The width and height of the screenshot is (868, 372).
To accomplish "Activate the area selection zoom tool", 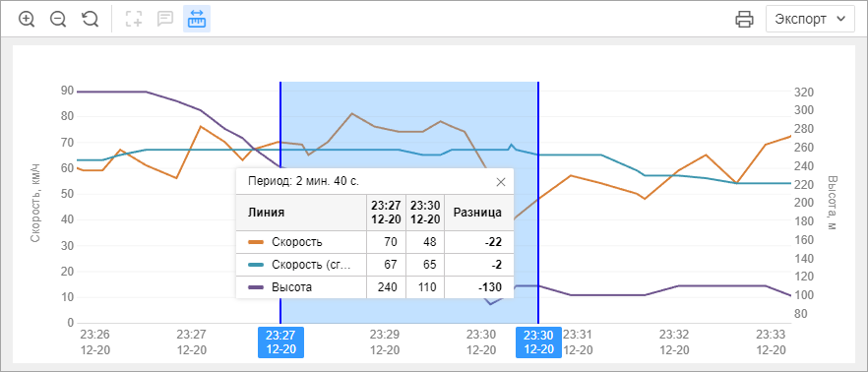I will 134,19.
